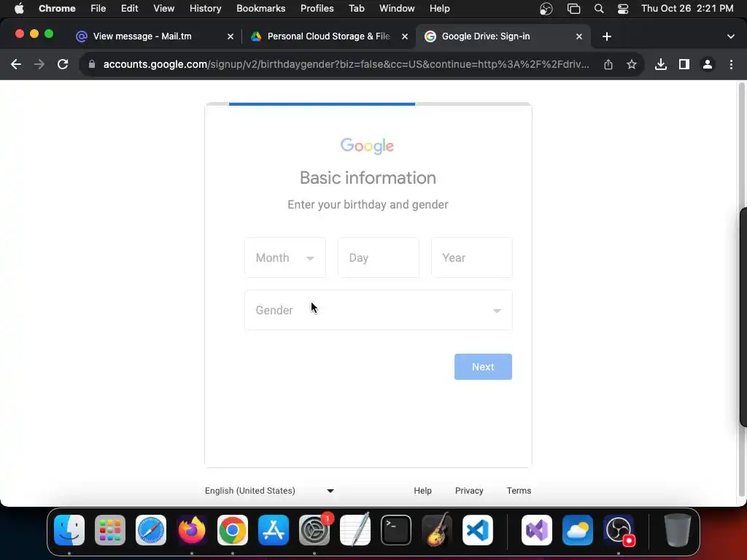Bookmark this page with the star
Screen dimensions: 747x560
632,64
